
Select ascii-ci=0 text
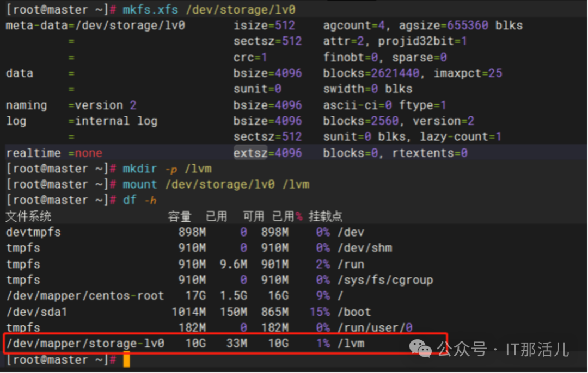[357, 105]
